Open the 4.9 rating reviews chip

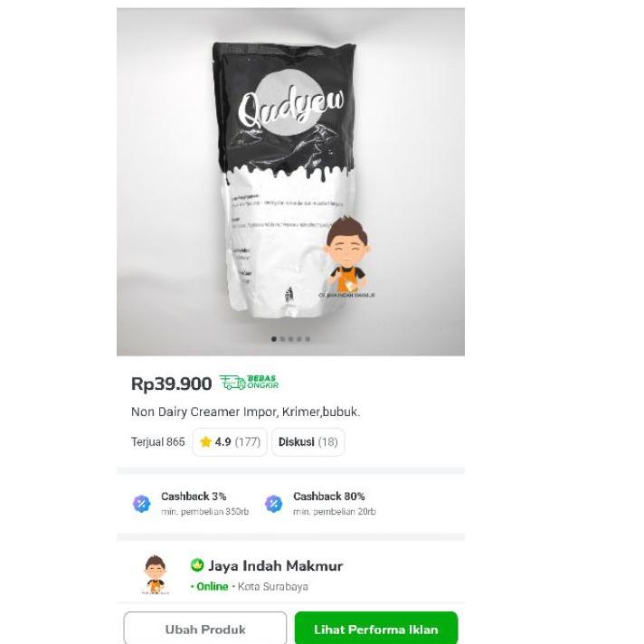tap(230, 442)
